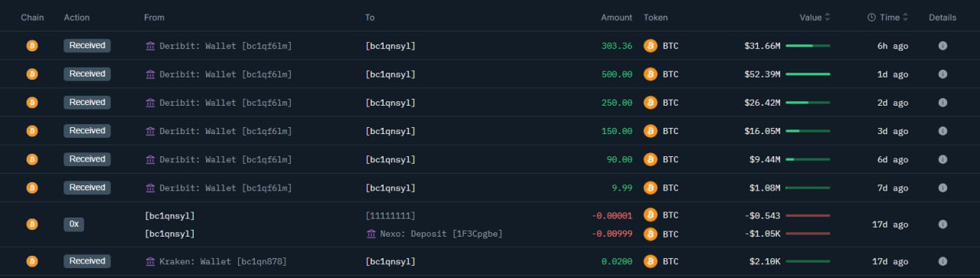Open Kraken: Wallet [bc1qn878] sender link
This screenshot has width=980, height=278.
(x=223, y=261)
